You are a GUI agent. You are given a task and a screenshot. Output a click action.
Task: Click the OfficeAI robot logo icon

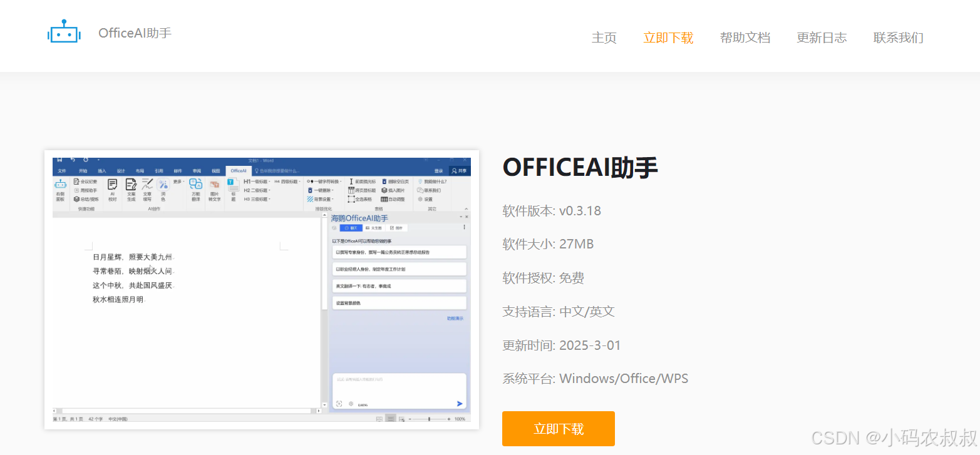[x=63, y=32]
